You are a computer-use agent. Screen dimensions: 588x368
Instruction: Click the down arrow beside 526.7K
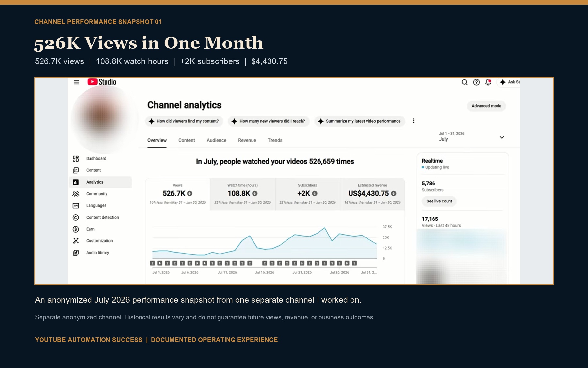189,194
